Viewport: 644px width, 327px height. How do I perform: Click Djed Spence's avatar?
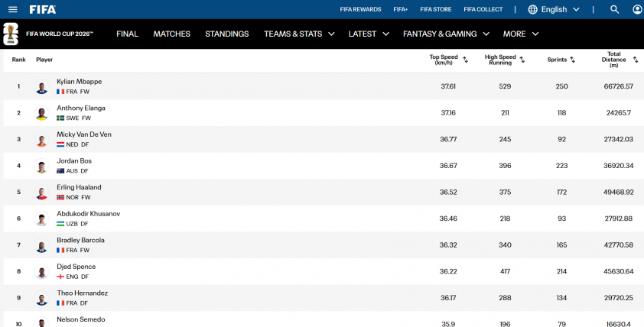(x=41, y=272)
